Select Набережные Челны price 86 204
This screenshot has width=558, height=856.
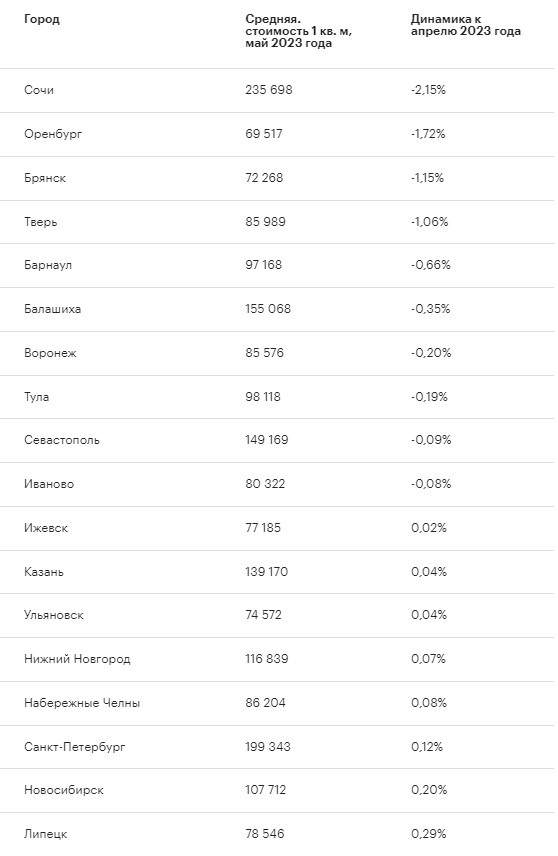[x=265, y=703]
